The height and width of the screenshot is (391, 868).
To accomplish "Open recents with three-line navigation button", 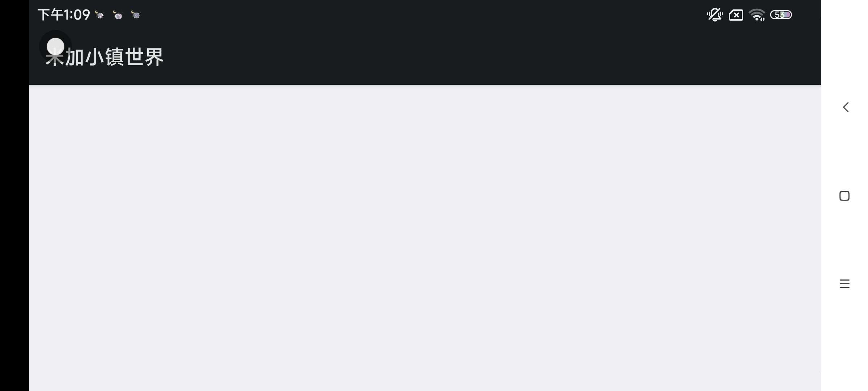I will (x=844, y=283).
